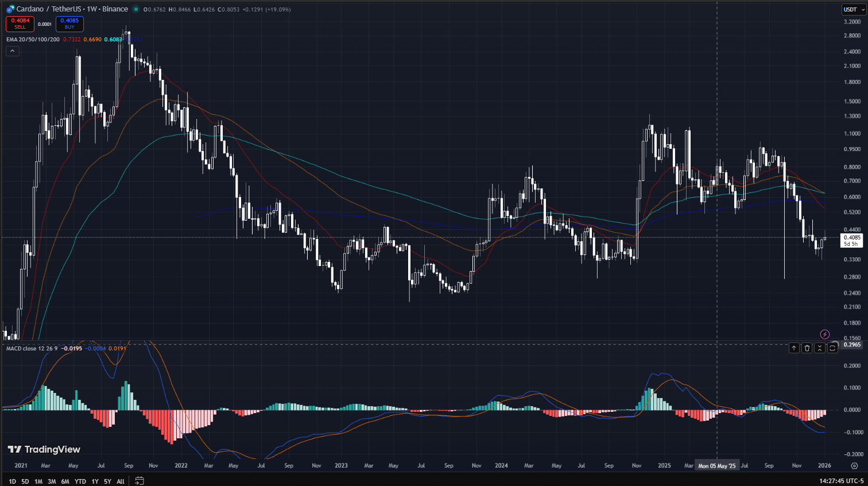Click the TradingView logo
The width and height of the screenshot is (868, 486).
(43, 449)
